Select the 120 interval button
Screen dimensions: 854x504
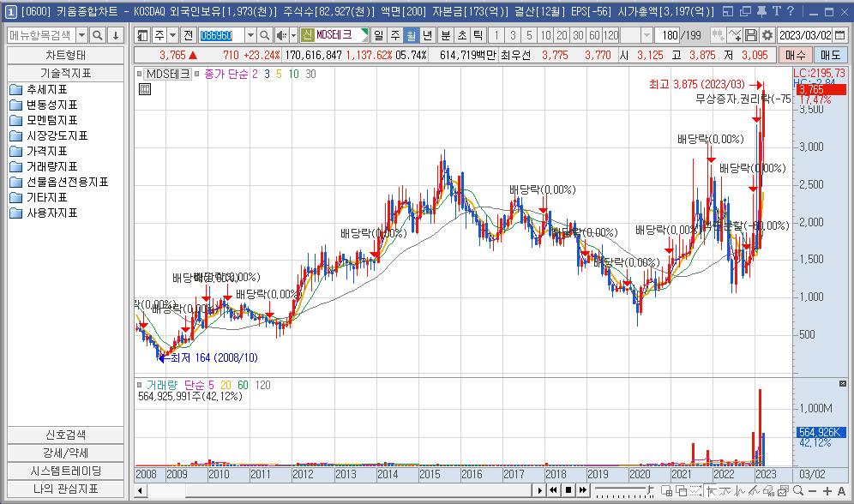(610, 36)
